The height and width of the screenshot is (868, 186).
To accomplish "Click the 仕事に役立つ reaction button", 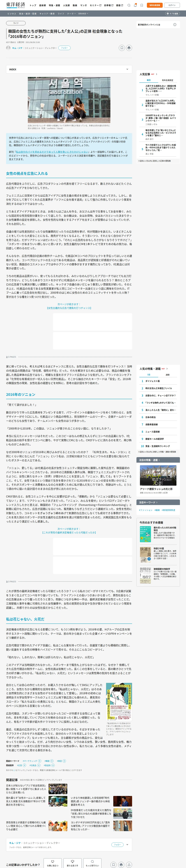I will coord(53,863).
